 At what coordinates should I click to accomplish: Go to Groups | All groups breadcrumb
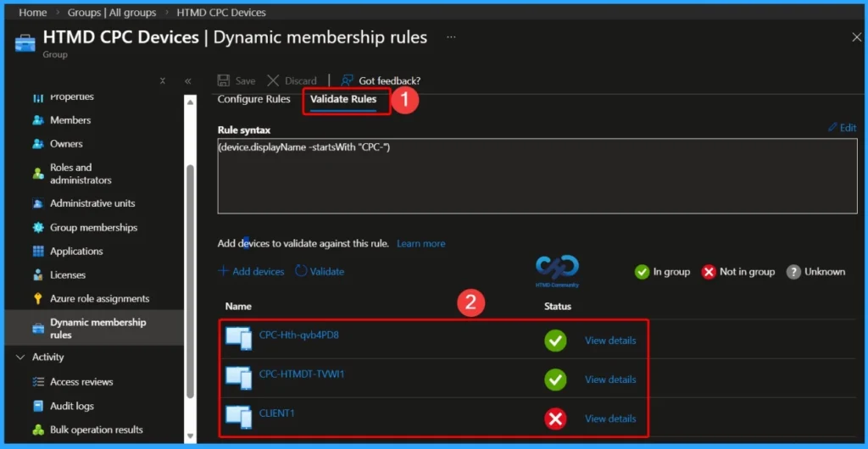coord(112,12)
